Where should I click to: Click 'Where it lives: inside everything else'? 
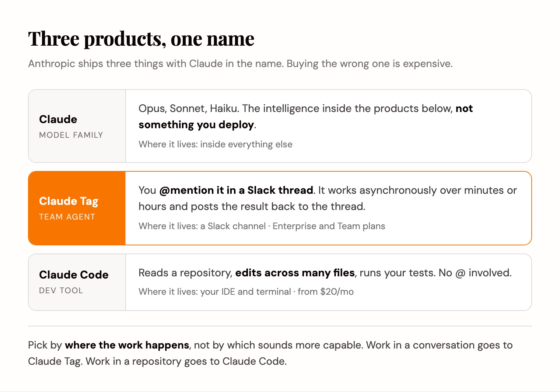215,144
